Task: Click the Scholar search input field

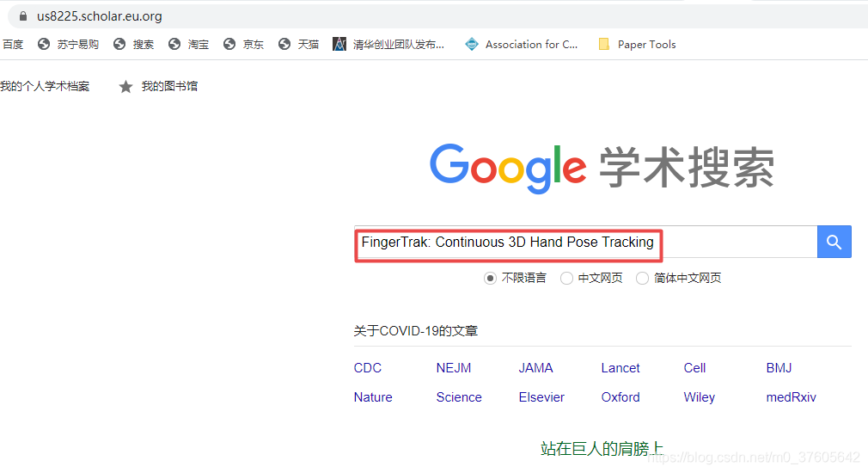Action: tap(585, 242)
